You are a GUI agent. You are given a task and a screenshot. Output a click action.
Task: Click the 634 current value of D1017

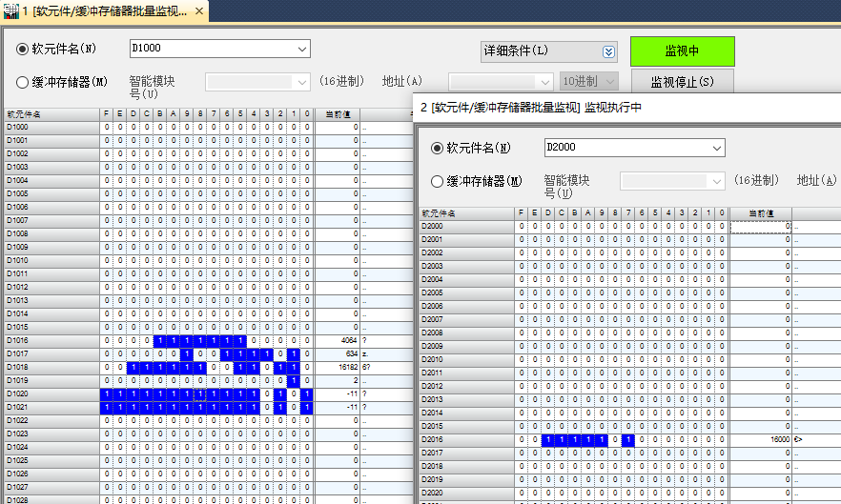(338, 353)
